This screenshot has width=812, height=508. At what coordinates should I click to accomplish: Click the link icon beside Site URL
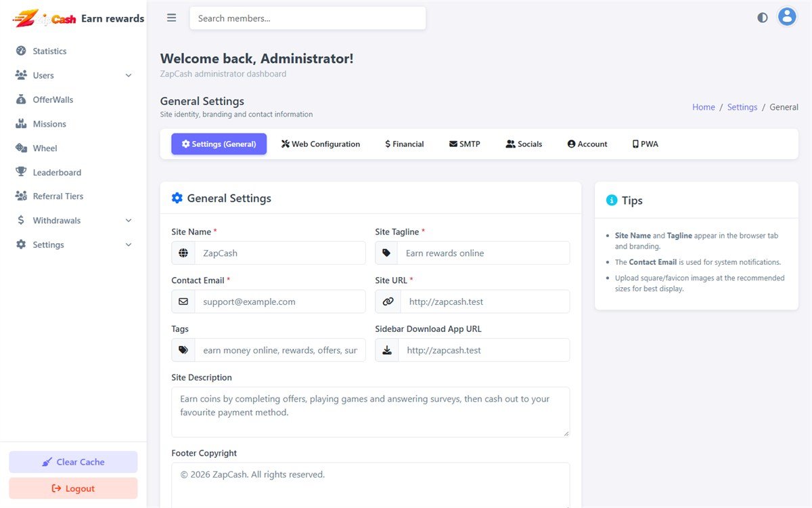(x=388, y=301)
